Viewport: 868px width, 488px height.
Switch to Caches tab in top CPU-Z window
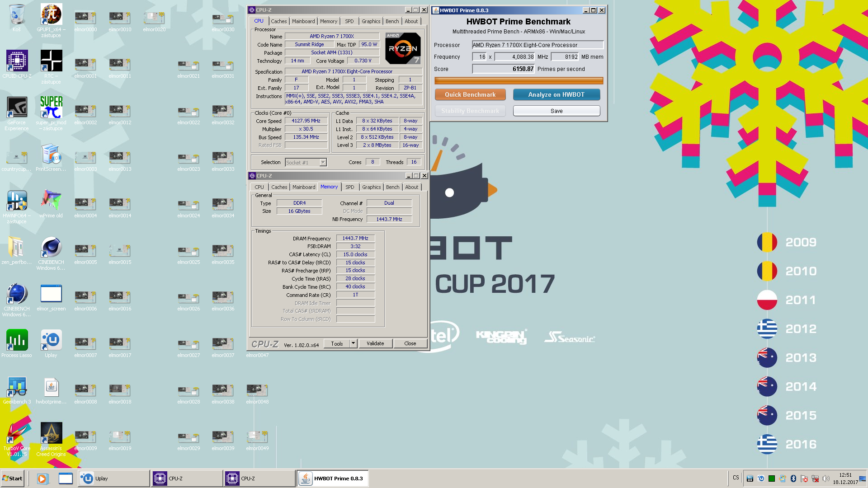(x=278, y=21)
